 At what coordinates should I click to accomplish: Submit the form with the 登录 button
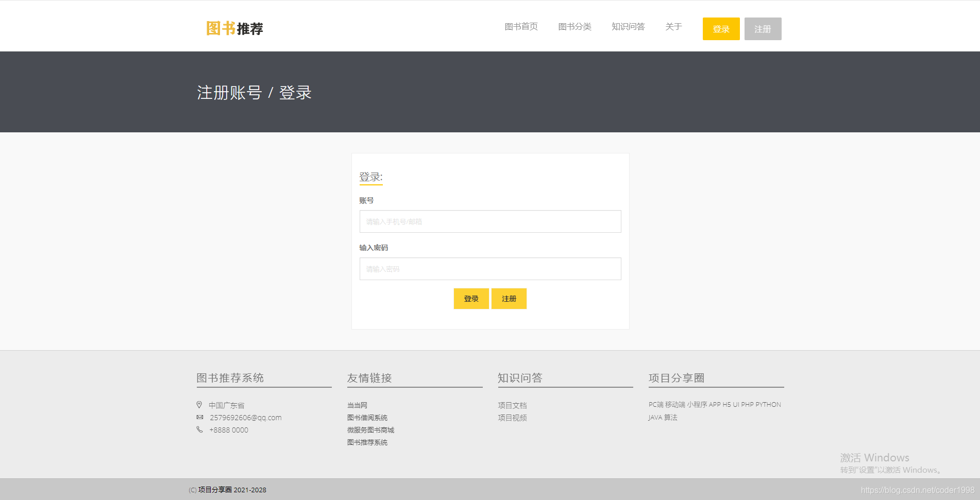click(x=471, y=299)
